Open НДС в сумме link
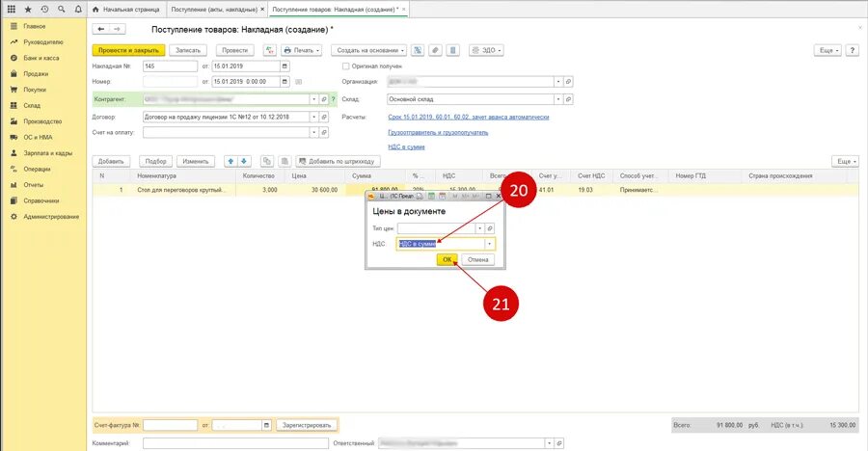 (x=406, y=147)
